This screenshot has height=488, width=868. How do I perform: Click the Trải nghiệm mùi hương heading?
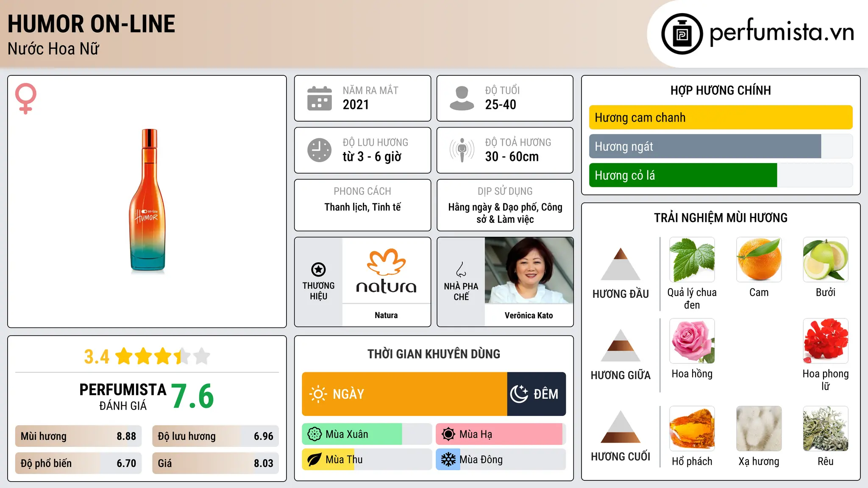tap(721, 218)
